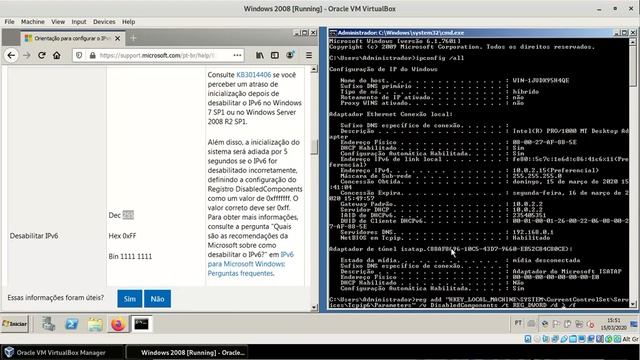Click the Não feedback button
Viewport: 640px width, 360px height.
(158, 299)
